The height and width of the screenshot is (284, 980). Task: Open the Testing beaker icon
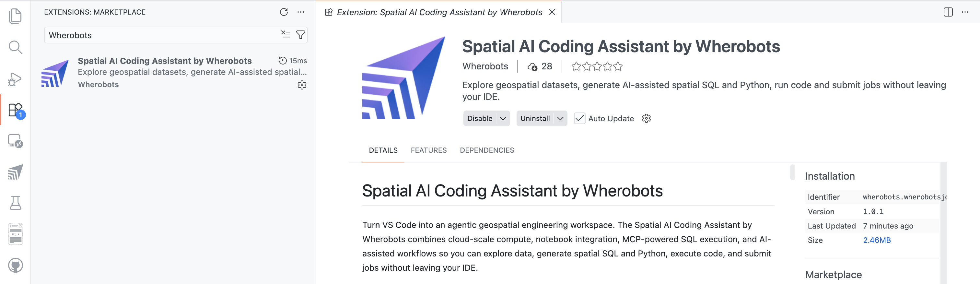click(15, 203)
